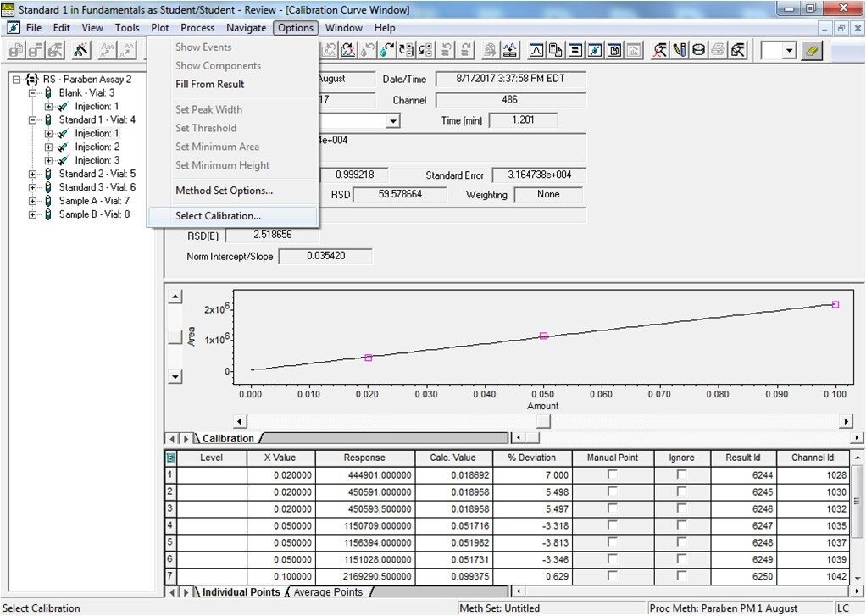Select the Individual Points tab

coord(241,591)
